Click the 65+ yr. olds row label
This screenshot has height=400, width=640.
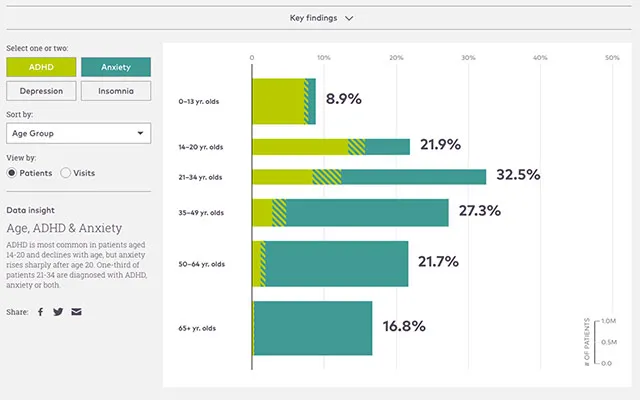[x=197, y=328]
